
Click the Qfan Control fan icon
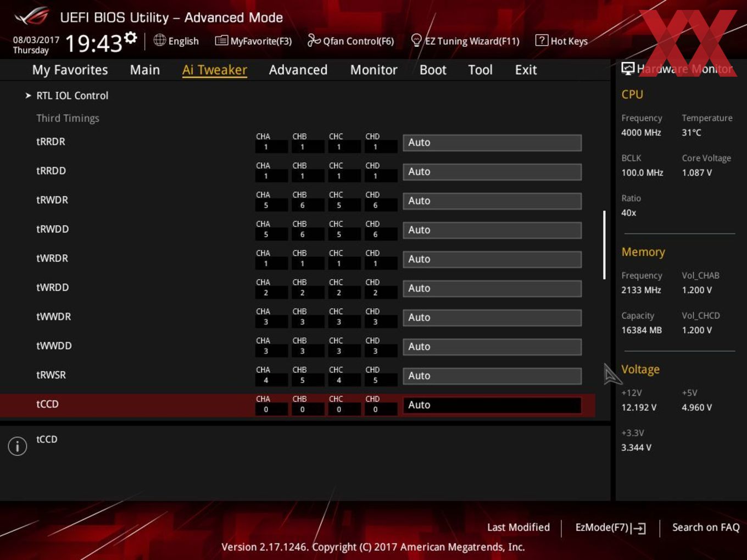pos(314,40)
